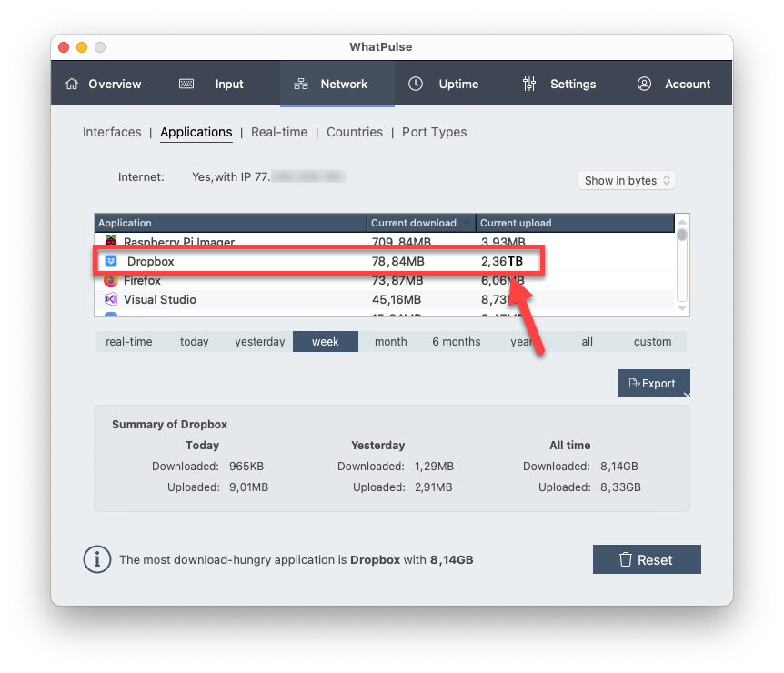Click the Firefox icon in the table
784x673 pixels.
[111, 280]
